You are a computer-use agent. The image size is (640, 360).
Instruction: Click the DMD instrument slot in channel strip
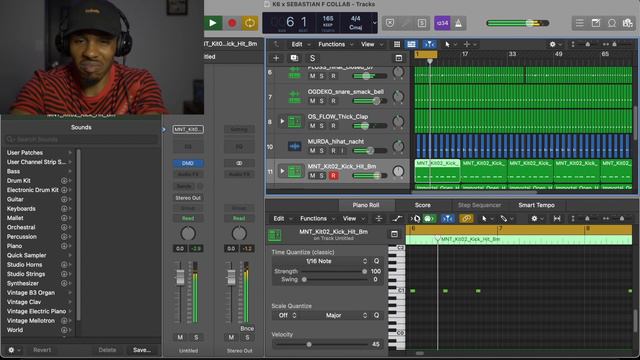coord(188,163)
